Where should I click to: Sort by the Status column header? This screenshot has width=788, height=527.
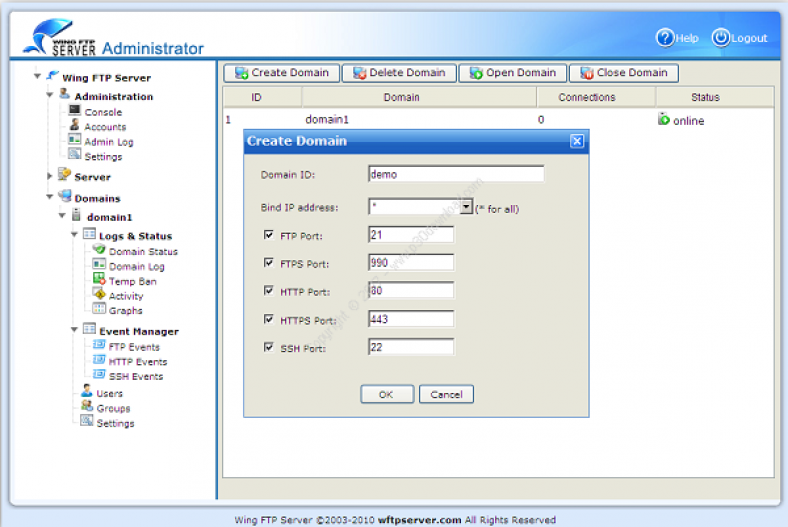[x=715, y=97]
